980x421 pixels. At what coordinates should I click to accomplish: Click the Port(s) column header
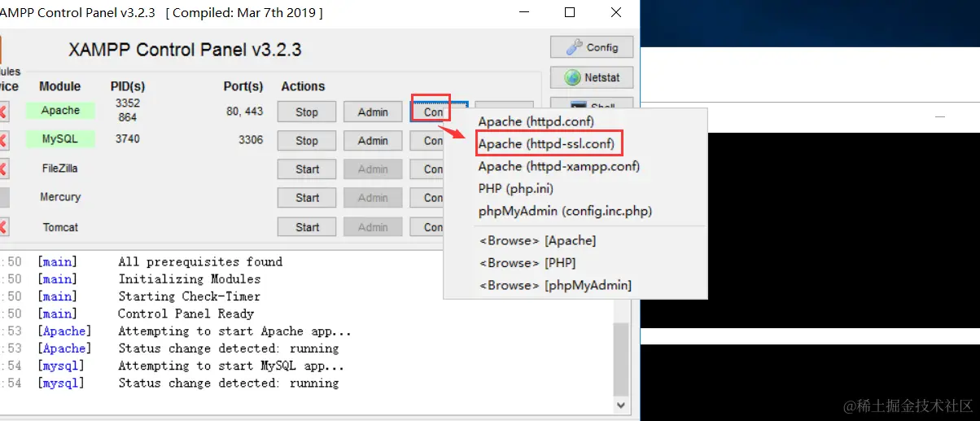[243, 86]
